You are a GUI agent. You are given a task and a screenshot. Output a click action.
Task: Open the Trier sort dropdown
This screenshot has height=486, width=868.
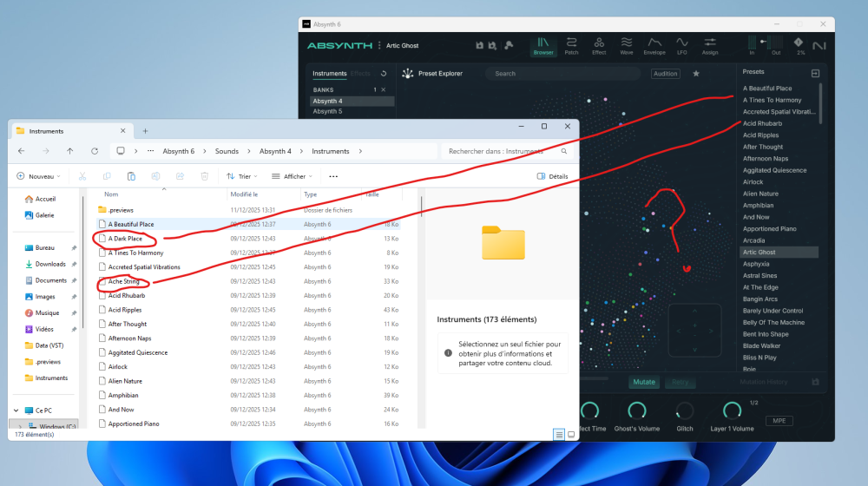click(x=242, y=176)
